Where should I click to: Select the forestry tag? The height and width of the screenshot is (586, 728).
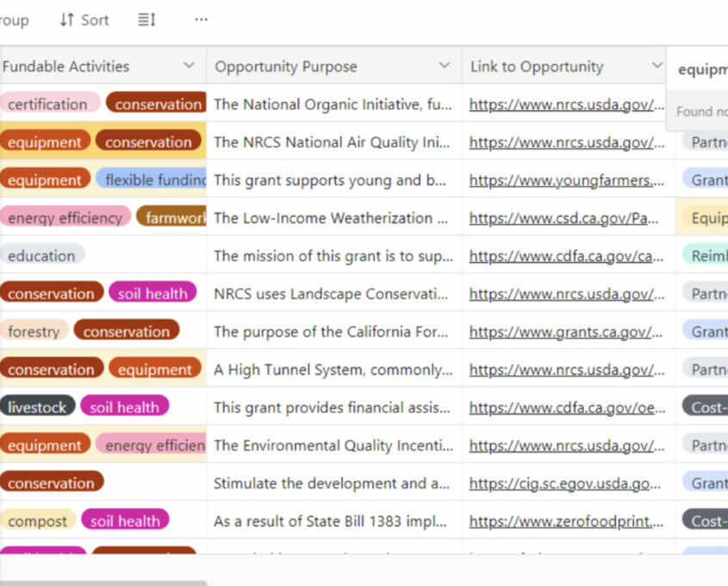click(34, 332)
